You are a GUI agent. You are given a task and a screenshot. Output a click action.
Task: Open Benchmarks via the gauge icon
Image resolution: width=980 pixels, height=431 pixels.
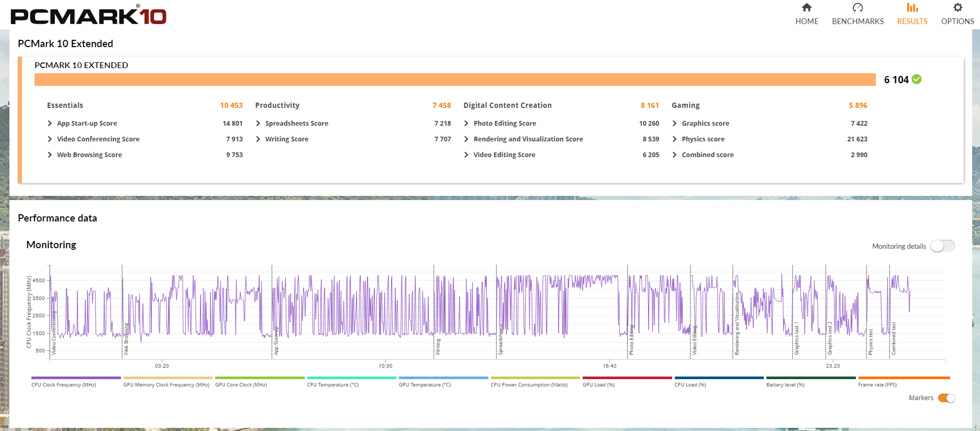click(x=857, y=8)
